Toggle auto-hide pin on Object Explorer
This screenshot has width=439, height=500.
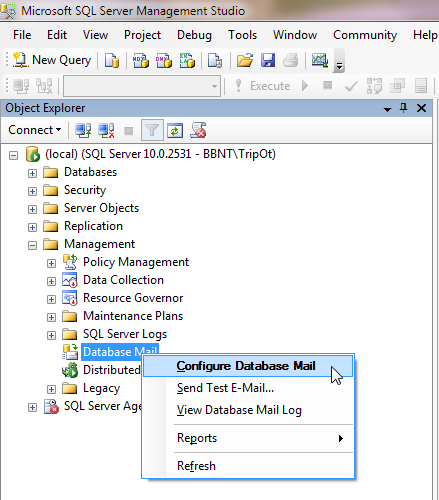(x=403, y=108)
